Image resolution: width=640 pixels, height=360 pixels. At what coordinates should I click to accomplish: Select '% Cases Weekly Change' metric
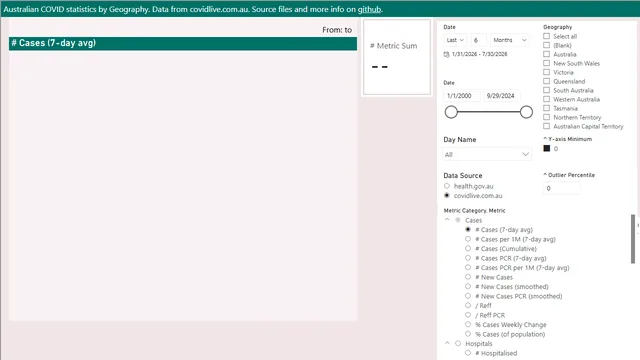(468, 324)
